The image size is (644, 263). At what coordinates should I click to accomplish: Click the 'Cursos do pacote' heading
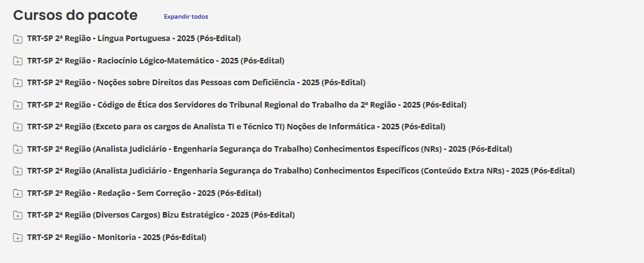point(75,15)
